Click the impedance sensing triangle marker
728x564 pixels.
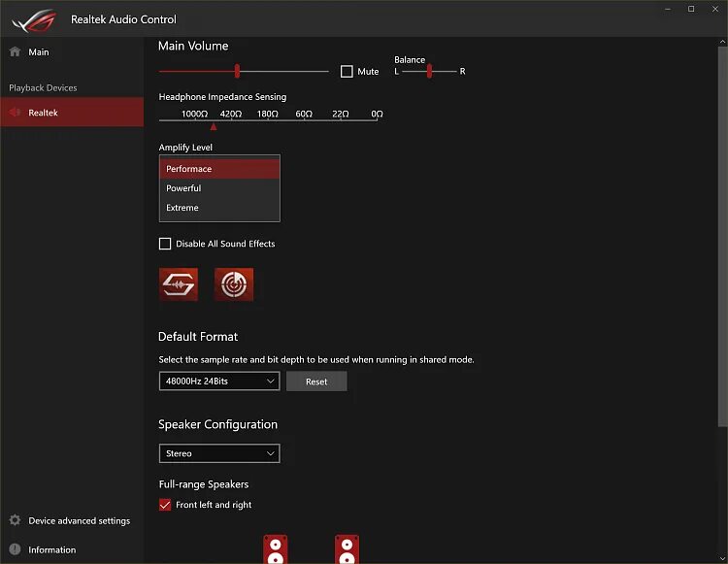tap(214, 126)
